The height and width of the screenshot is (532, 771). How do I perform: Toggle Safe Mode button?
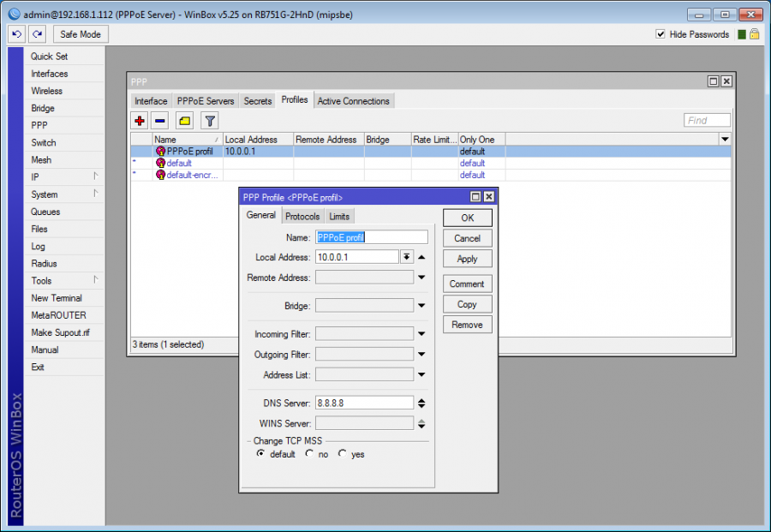[x=81, y=34]
